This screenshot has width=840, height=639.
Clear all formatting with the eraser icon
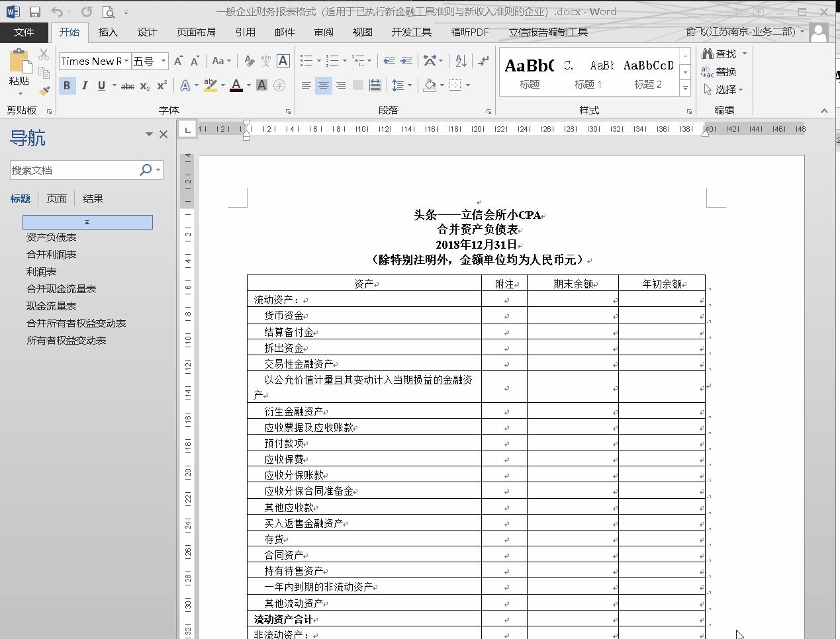(x=250, y=61)
